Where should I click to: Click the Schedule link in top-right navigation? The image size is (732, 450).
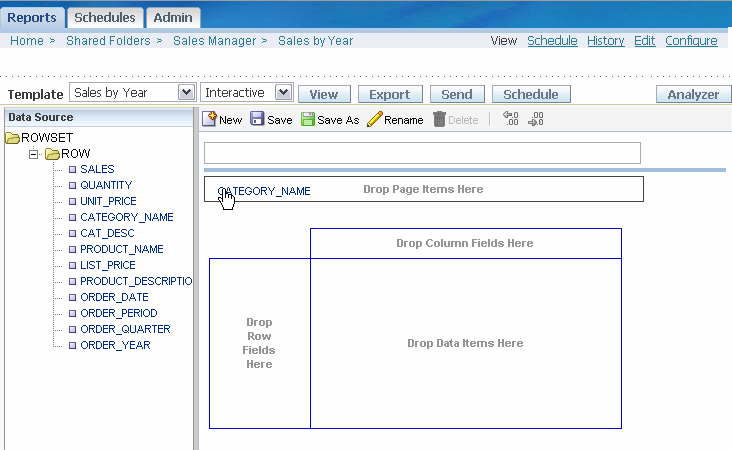552,41
